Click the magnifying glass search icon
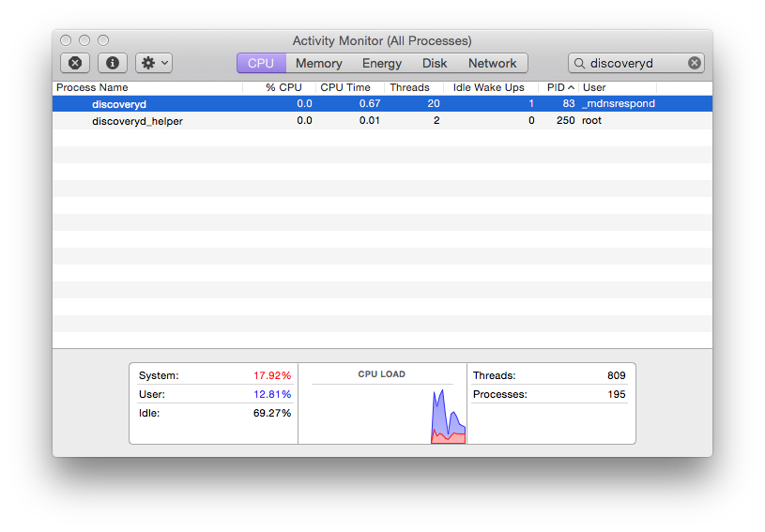The height and width of the screenshot is (532, 765). tap(579, 64)
